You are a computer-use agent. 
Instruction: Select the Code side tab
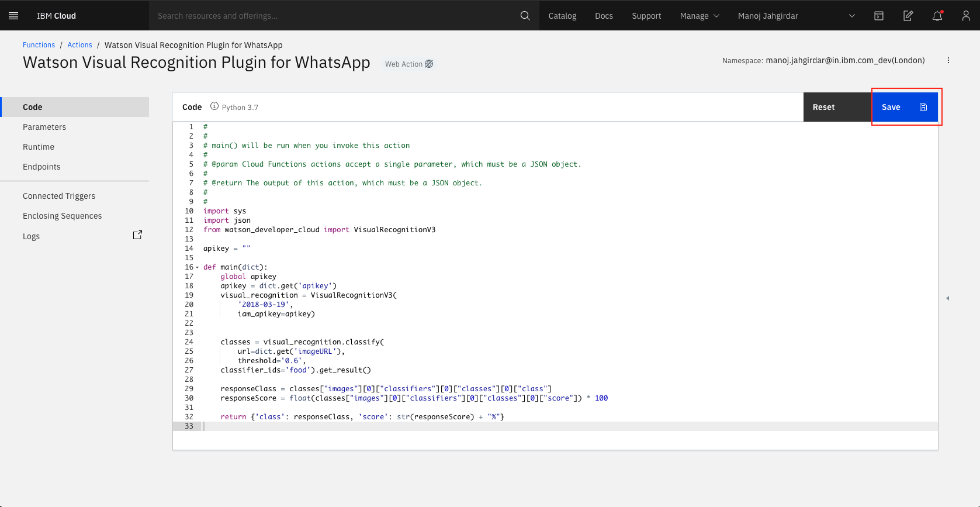point(75,107)
